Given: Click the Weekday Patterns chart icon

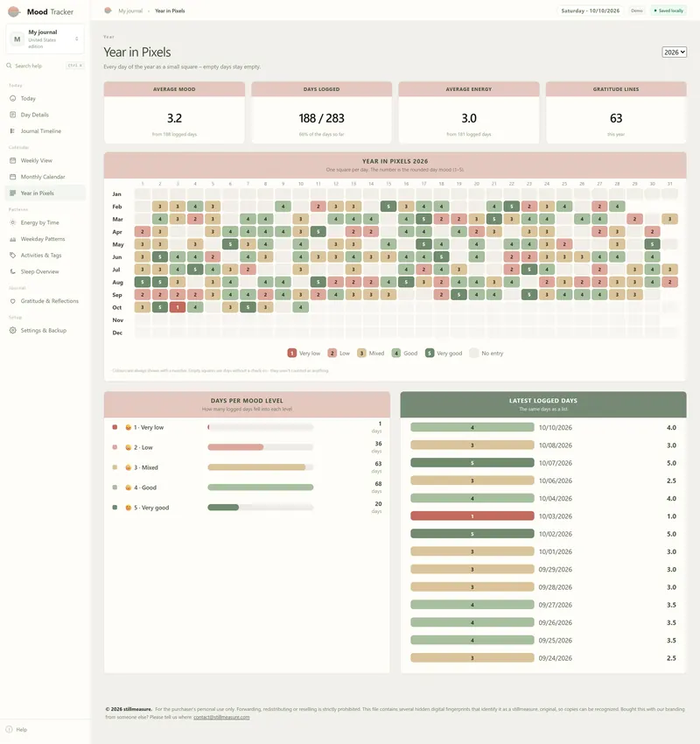Looking at the screenshot, I should click(13, 239).
